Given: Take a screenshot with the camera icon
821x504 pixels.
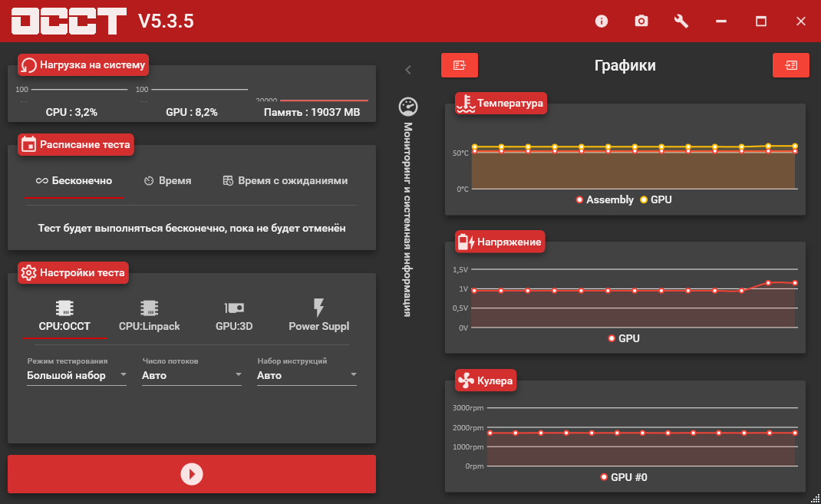Looking at the screenshot, I should tap(641, 21).
